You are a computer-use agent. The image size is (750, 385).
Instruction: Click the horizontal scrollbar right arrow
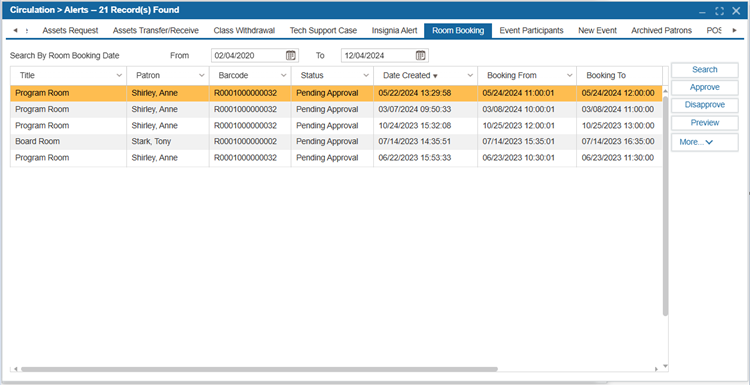tap(657, 369)
